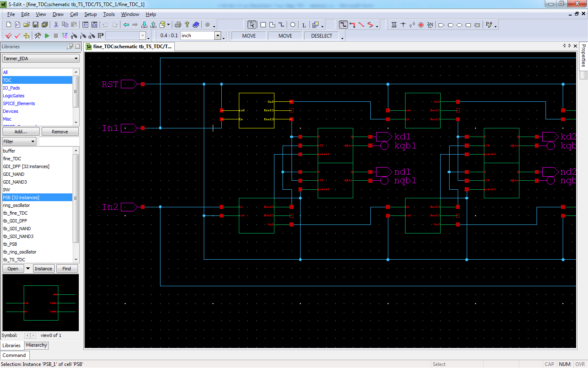Expand the Property tool toolbar options arrow
Image resolution: width=588 pixels, height=368 pixels.
(x=495, y=26)
